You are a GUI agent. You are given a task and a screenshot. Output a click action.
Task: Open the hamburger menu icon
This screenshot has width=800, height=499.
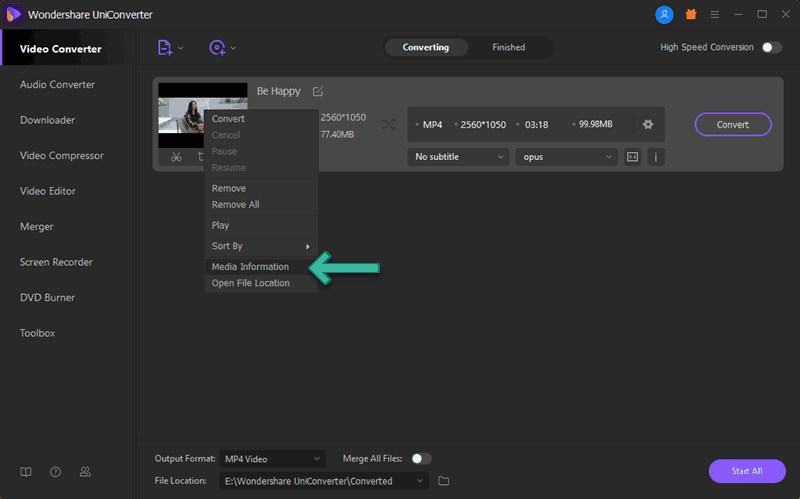715,15
